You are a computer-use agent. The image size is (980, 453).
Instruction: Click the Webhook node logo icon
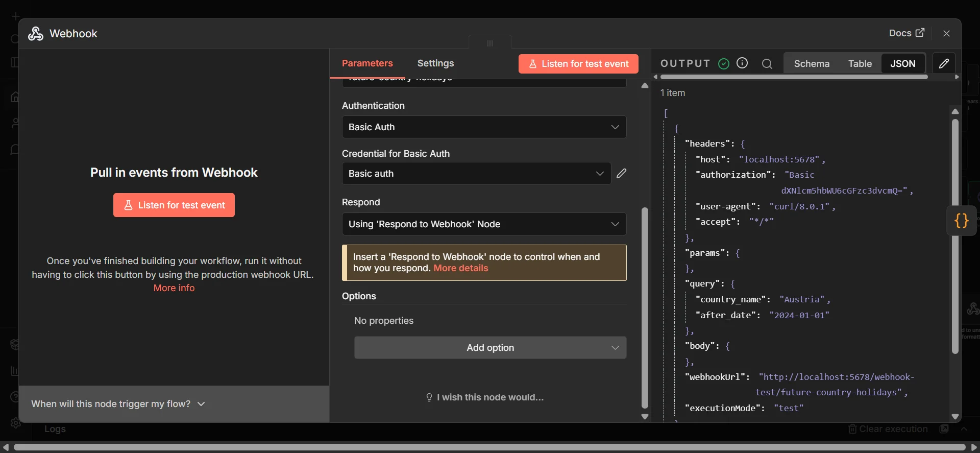point(36,34)
